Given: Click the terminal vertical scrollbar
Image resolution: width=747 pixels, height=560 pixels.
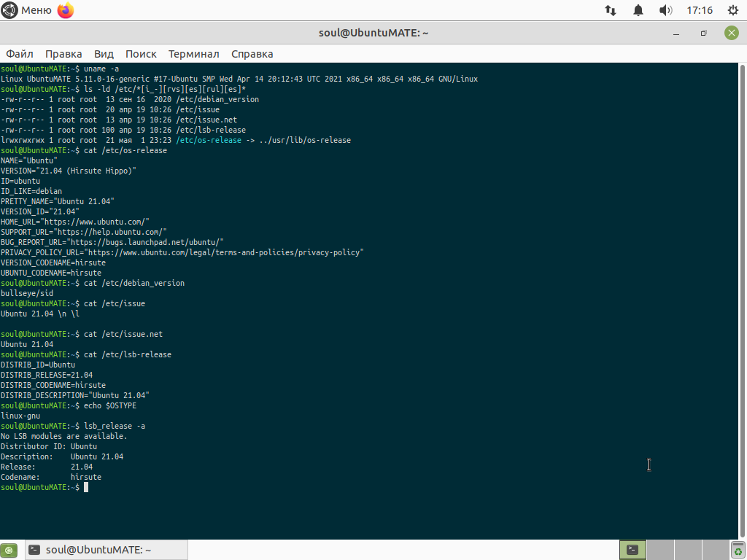Looking at the screenshot, I should (742, 301).
